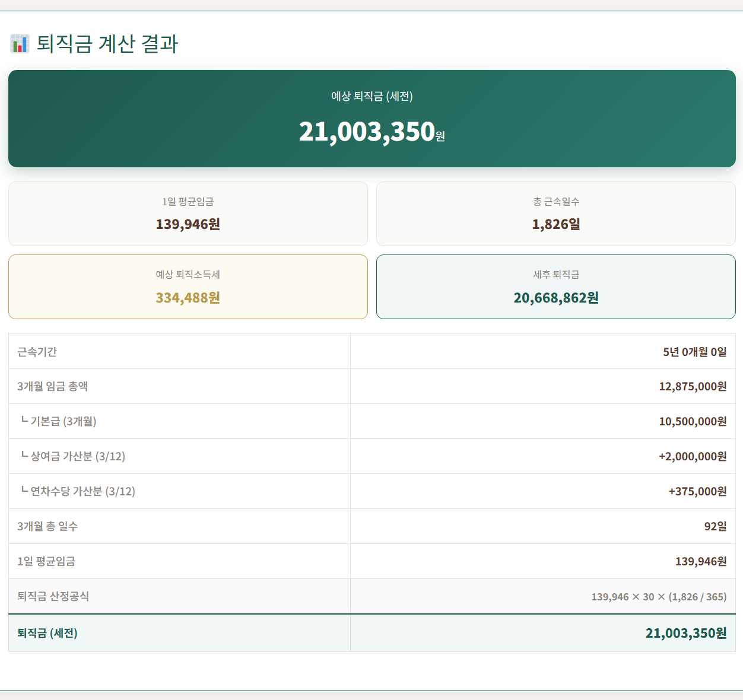The width and height of the screenshot is (743, 700).
Task: Click the 연차수당 가산분 (3/12) label
Action: (78, 491)
